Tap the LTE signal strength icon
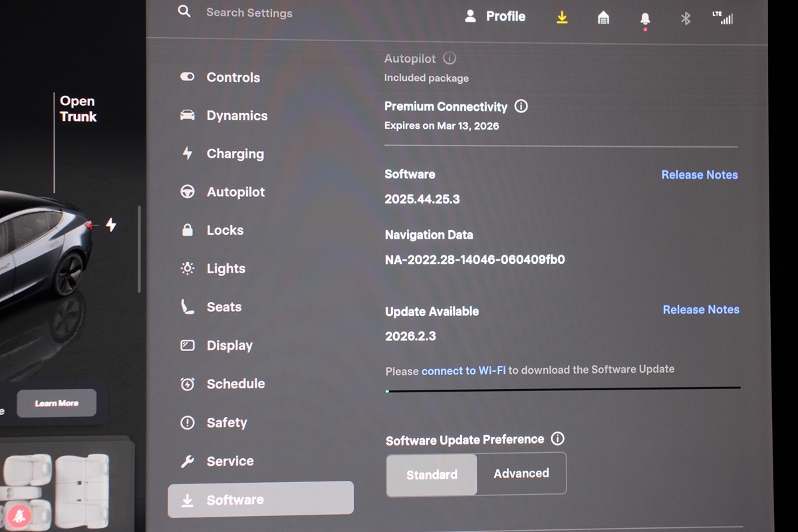This screenshot has width=798, height=532. click(723, 17)
